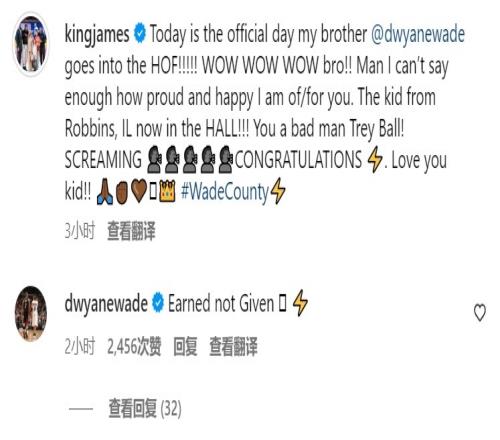500x440 pixels.
Task: Click the praying hands emoji
Action: coord(104,191)
